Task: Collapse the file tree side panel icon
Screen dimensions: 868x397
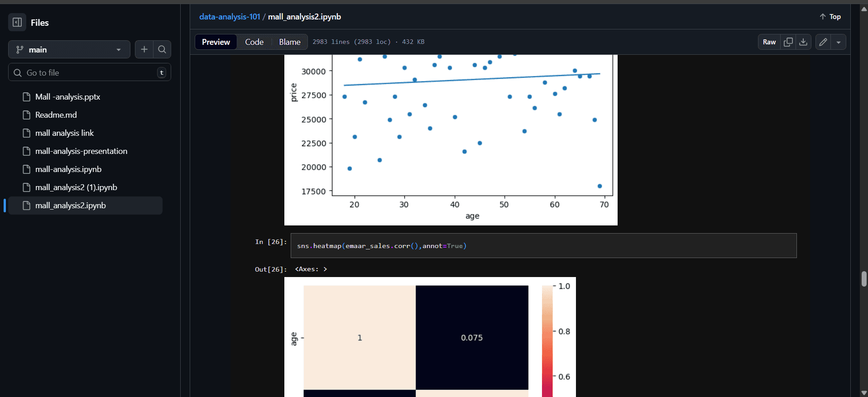Action: click(x=17, y=22)
